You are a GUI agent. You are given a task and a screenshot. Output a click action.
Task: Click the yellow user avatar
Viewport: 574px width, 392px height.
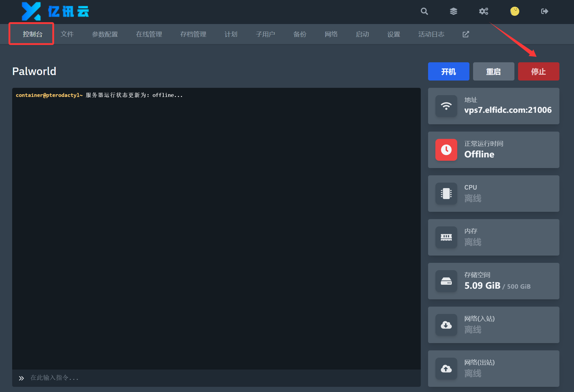click(515, 11)
